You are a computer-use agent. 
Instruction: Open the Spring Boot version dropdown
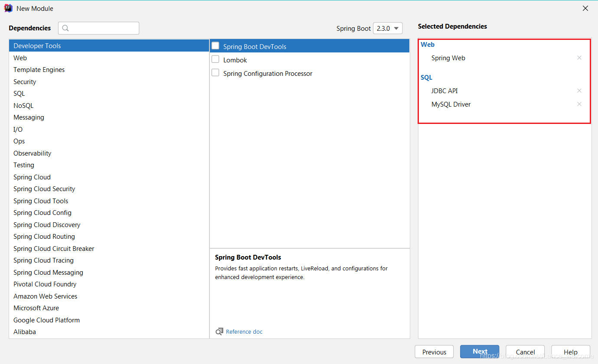pyautogui.click(x=388, y=28)
